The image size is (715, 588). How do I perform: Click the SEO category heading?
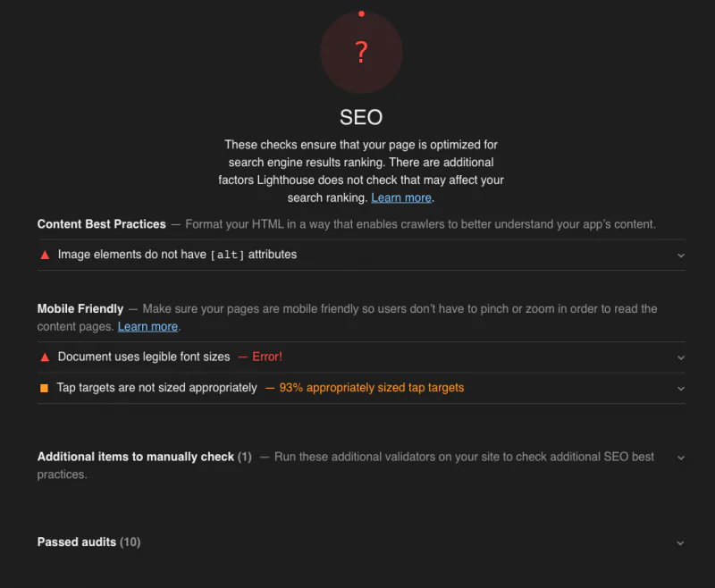(361, 117)
